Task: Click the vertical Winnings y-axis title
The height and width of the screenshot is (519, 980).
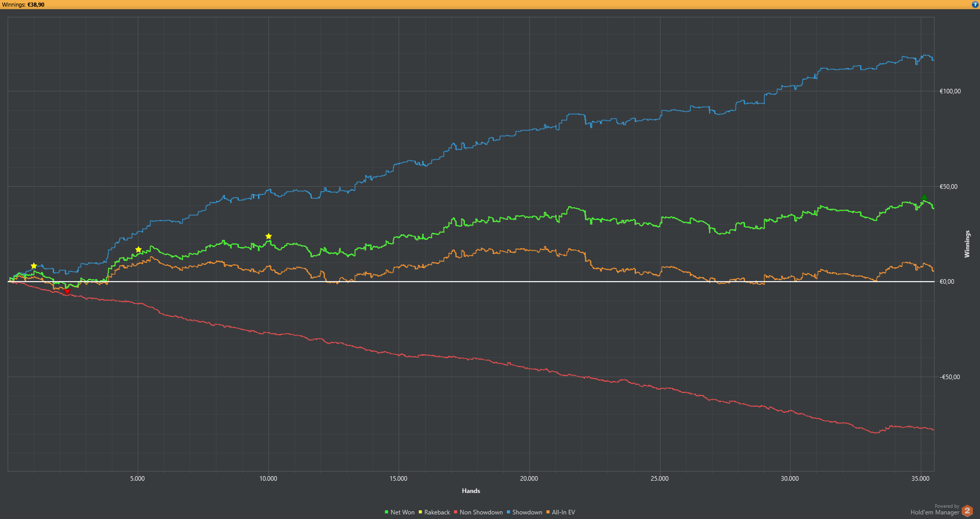Action: pos(967,244)
